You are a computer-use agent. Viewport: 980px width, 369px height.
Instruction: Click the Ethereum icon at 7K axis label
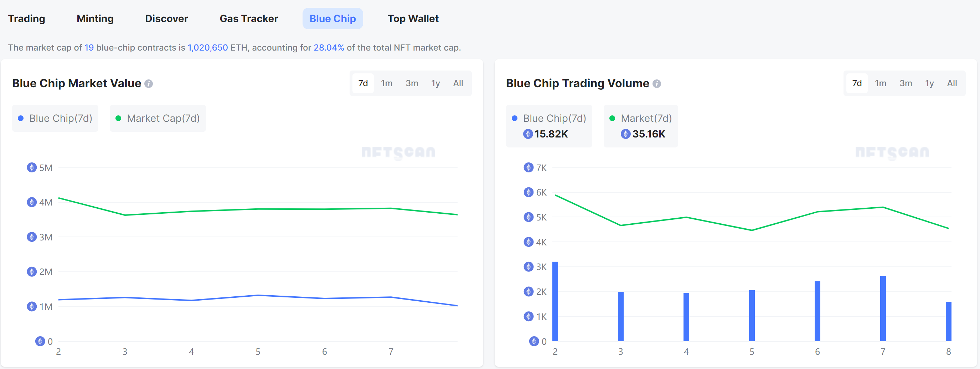pyautogui.click(x=528, y=167)
